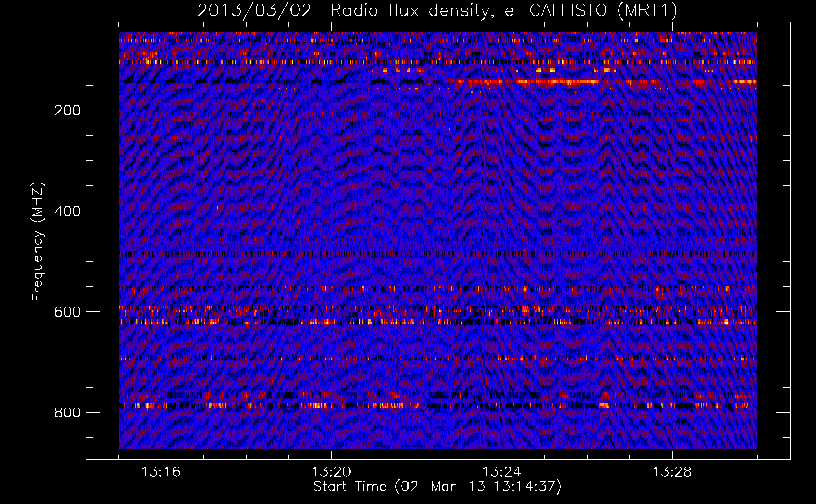Click the 'Frequency (MHZ)' y-axis label
Viewport: 816px width, 504px height.
pos(38,242)
